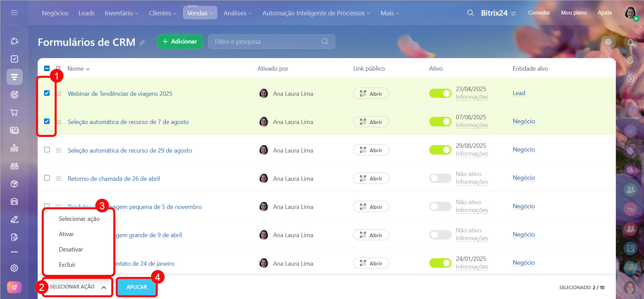Uncheck the Webinar de Tendências checkbox
The height and width of the screenshot is (299, 644).
click(x=47, y=93)
